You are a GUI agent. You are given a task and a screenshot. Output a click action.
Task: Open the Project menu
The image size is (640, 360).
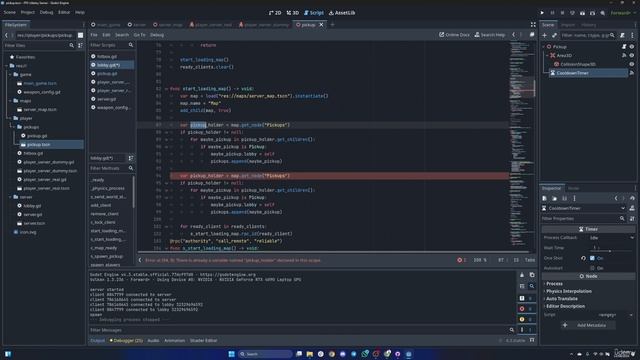pos(28,13)
